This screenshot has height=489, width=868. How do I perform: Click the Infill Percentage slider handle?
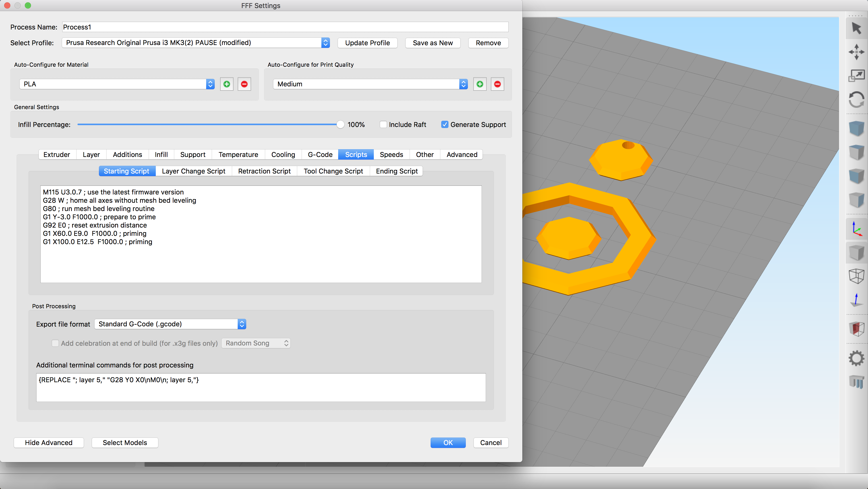(x=340, y=124)
